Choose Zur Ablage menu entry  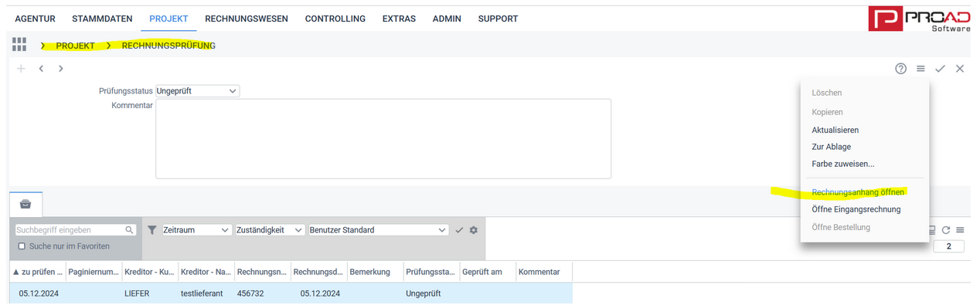(x=832, y=147)
